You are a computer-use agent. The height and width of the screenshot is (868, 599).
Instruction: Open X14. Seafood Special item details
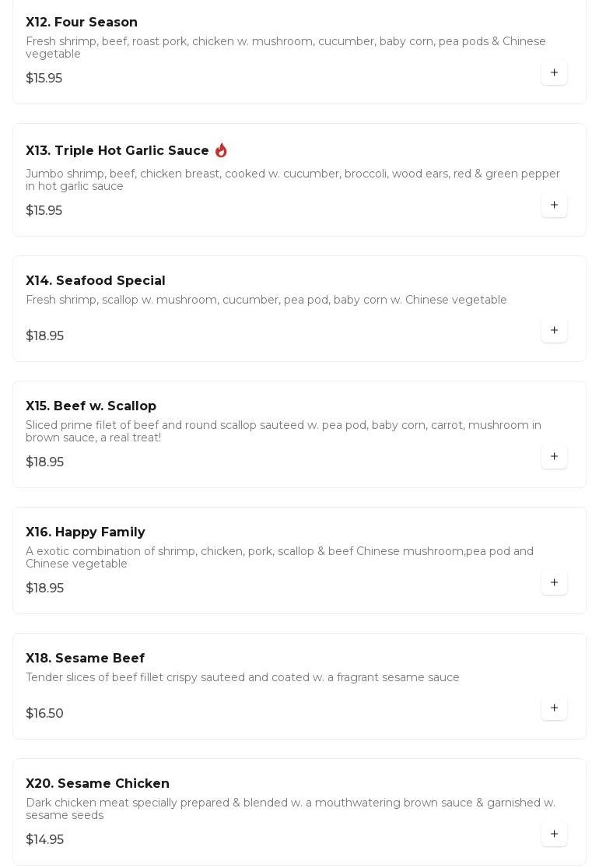point(96,281)
